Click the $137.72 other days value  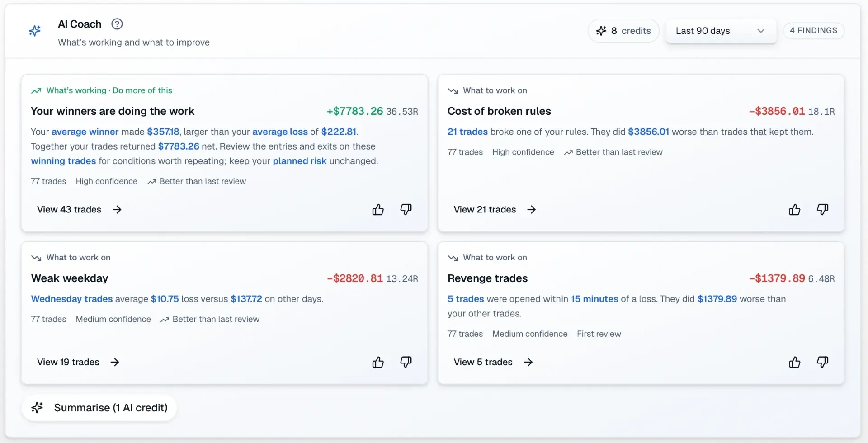246,299
